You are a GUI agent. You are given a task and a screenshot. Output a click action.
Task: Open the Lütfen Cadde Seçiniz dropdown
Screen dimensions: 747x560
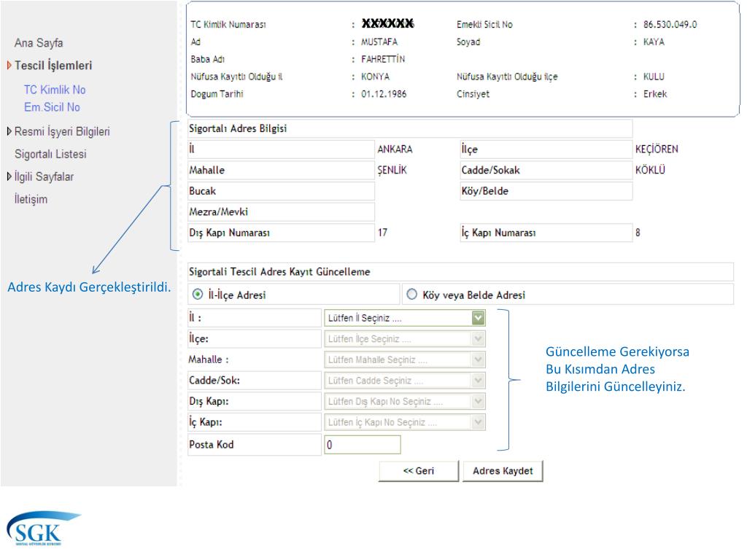405,381
